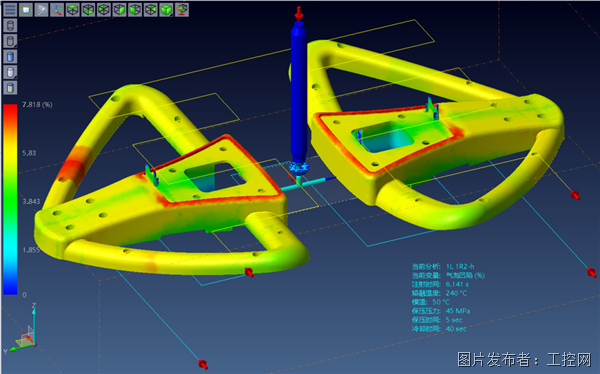The height and width of the screenshot is (374, 600).
Task: Switch to top face view cube
Action: [73, 10]
